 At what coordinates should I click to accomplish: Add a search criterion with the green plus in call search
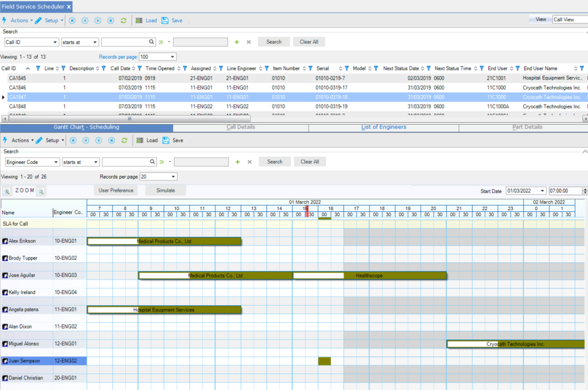click(237, 42)
